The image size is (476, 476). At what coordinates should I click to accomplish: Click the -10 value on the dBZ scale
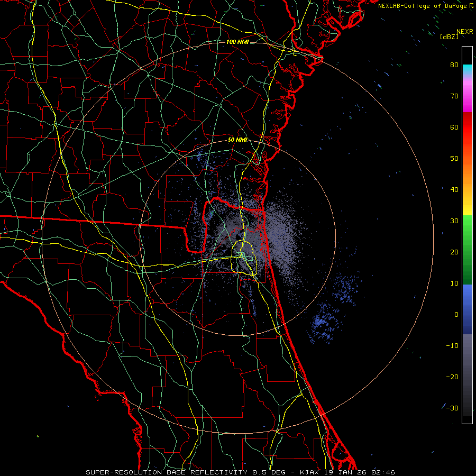point(452,346)
